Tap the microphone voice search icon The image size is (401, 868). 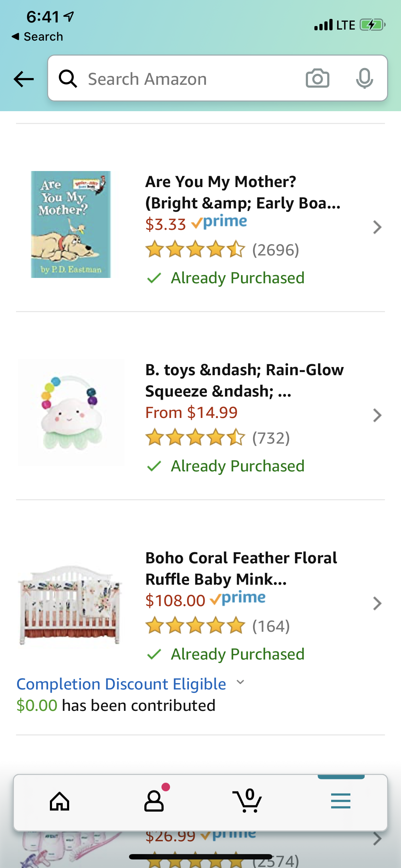(364, 78)
